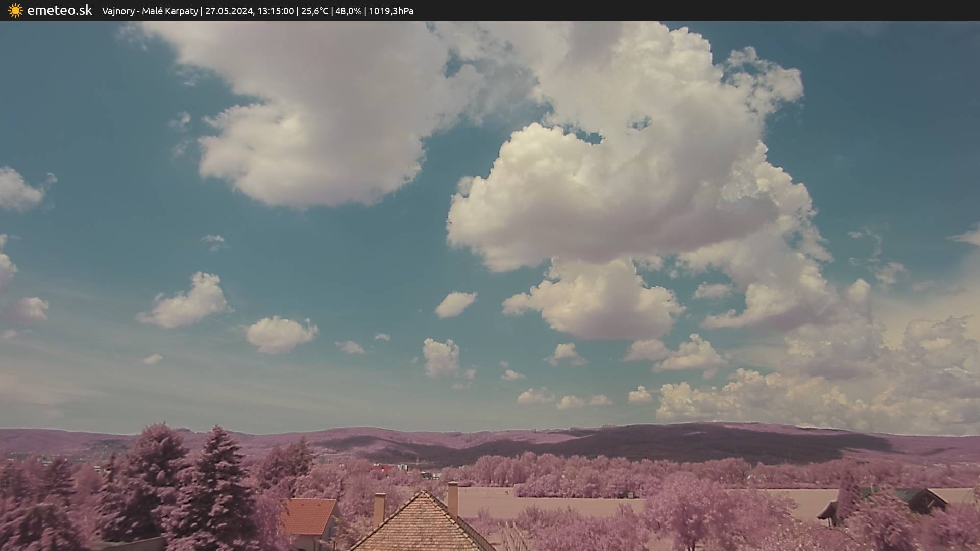Click the sun logo icon
Viewport: 980px width, 551px height.
coord(15,11)
